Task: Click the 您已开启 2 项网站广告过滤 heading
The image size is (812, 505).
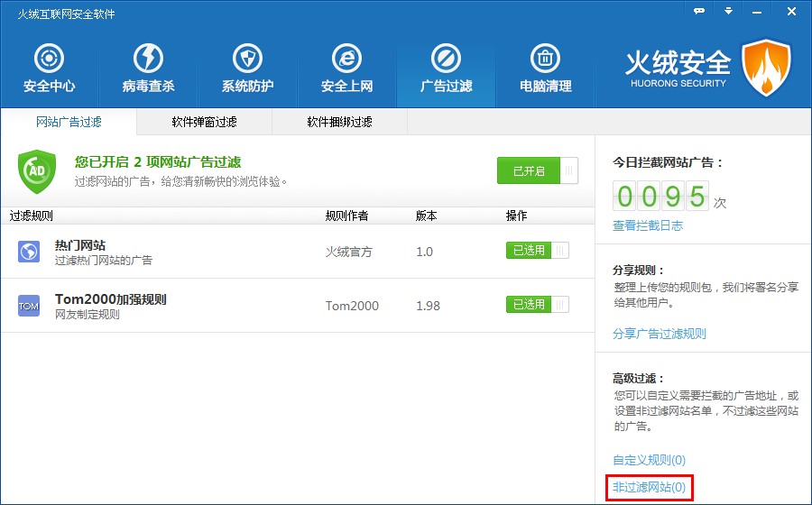Action: click(x=158, y=162)
